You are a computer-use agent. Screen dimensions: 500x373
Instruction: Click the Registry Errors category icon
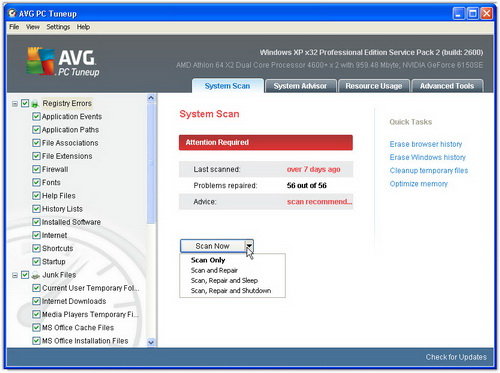[x=35, y=104]
